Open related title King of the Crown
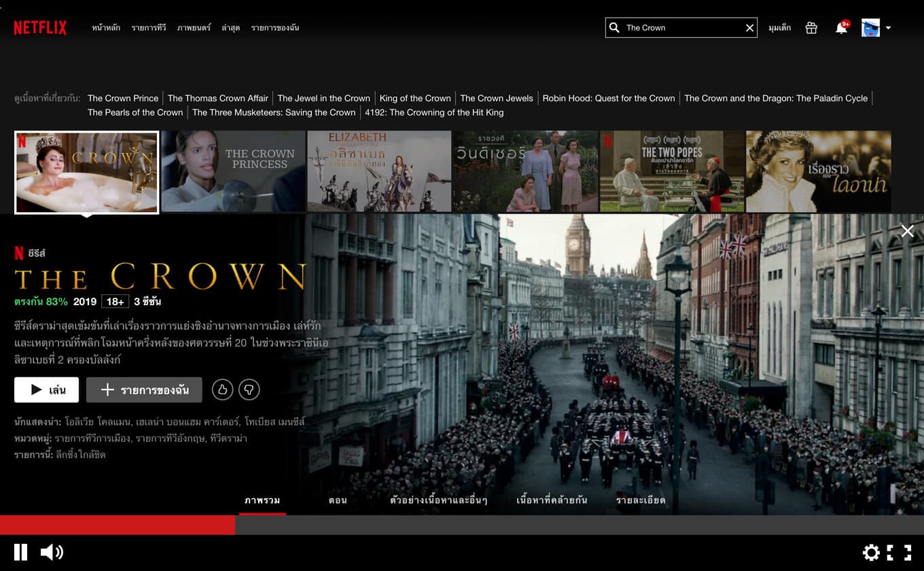This screenshot has height=571, width=924. coord(415,98)
